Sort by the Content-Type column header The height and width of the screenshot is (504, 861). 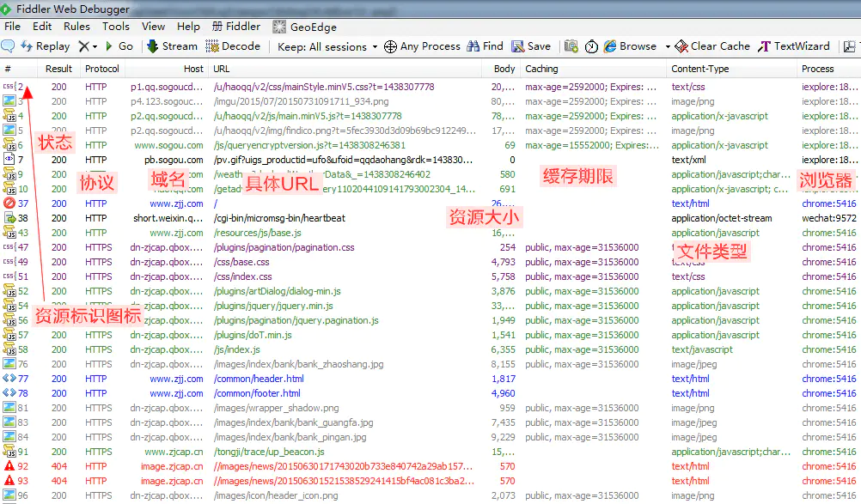(731, 69)
